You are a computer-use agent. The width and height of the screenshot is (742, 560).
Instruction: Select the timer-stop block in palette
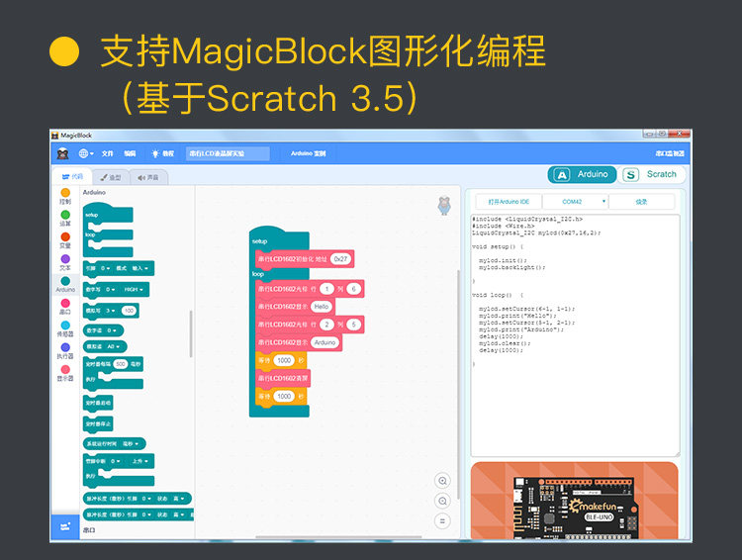click(98, 423)
